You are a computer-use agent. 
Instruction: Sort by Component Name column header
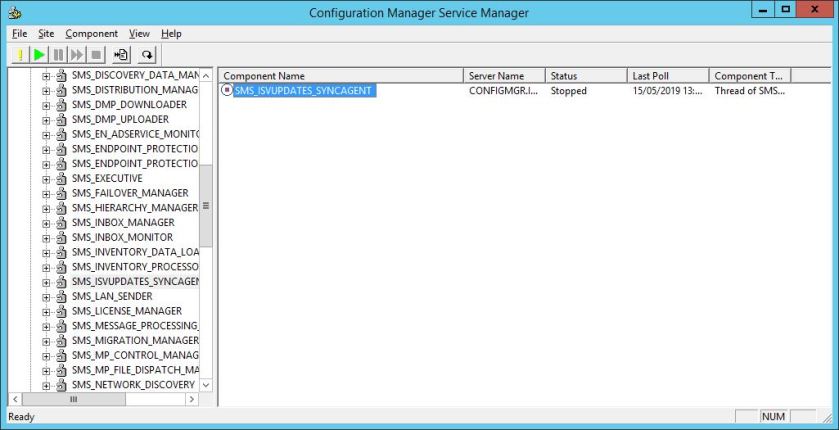click(341, 76)
